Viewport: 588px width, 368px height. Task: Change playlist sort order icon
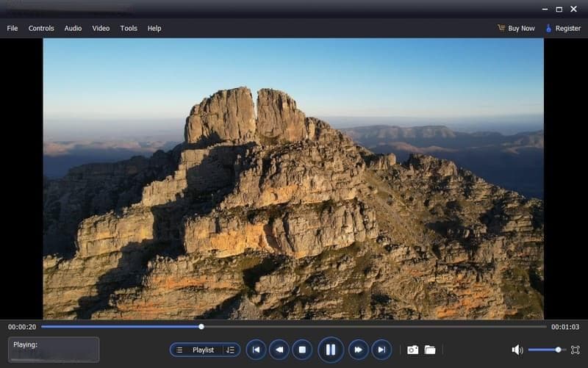230,350
